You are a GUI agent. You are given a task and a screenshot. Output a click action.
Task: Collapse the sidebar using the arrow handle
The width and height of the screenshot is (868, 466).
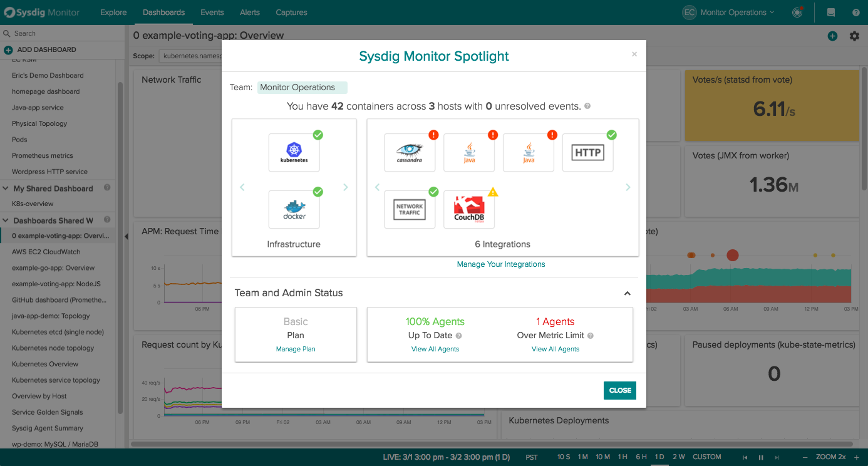(127, 236)
